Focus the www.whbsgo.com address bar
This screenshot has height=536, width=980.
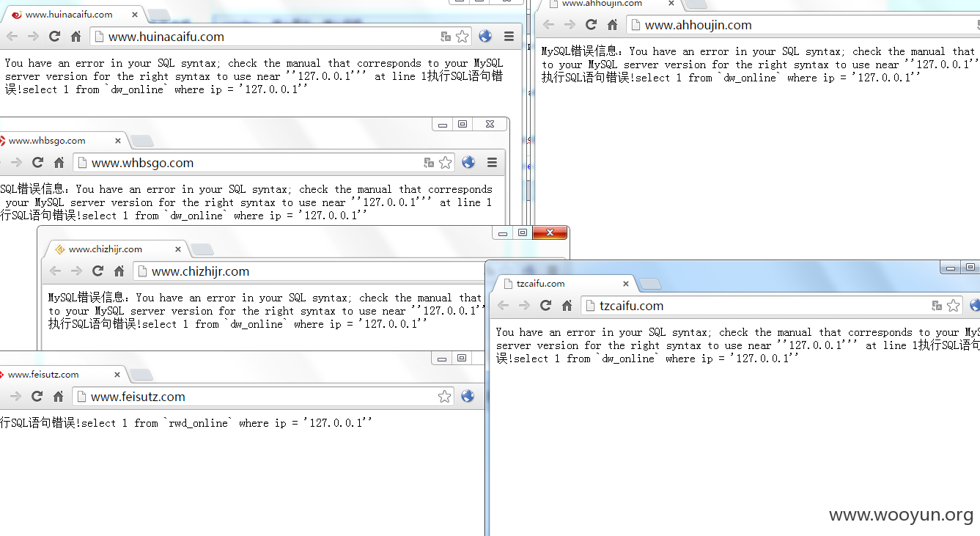click(264, 163)
